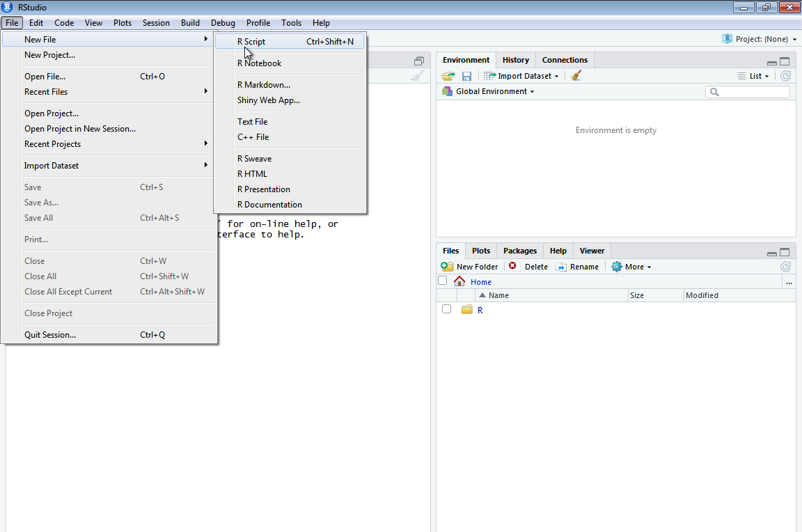This screenshot has width=802, height=532.
Task: Create a New Folder in the Files pane
Action: tap(469, 266)
